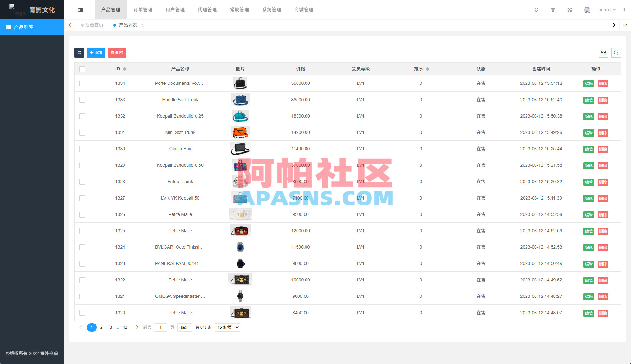Click the hamburger collapse icon near the tabs
Screen dimensions: 631x364
pyautogui.click(x=80, y=10)
